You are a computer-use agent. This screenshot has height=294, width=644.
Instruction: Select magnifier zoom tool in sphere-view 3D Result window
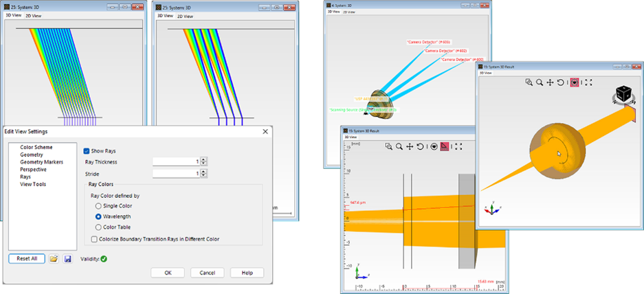click(540, 82)
